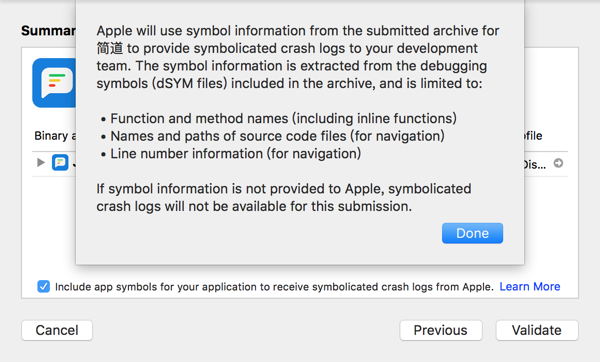Click the 'Include app symbols' label text

[x=274, y=287]
